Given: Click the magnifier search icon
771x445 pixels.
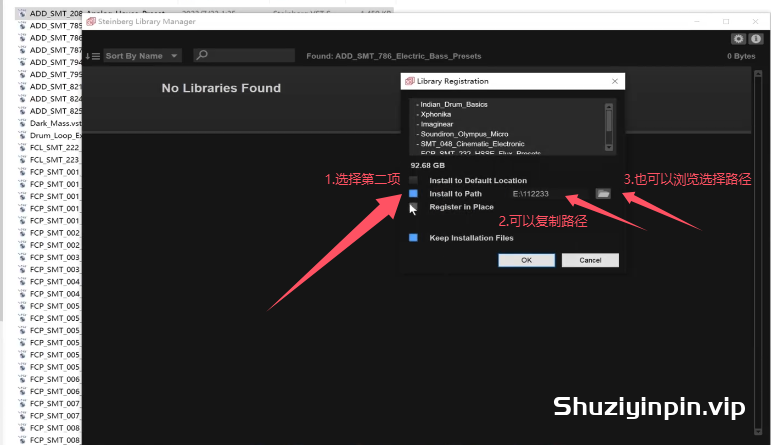Looking at the screenshot, I should tap(202, 55).
